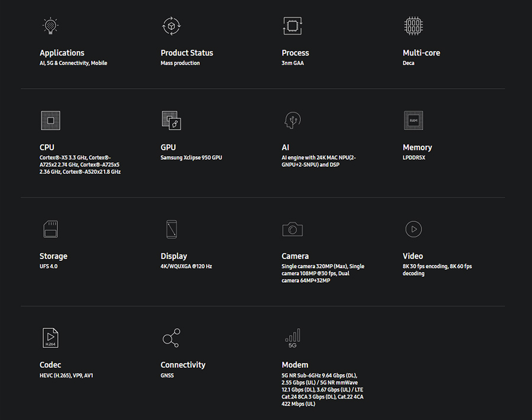Select the Modem heading text
Viewport: 532px width, 420px height.
(295, 364)
